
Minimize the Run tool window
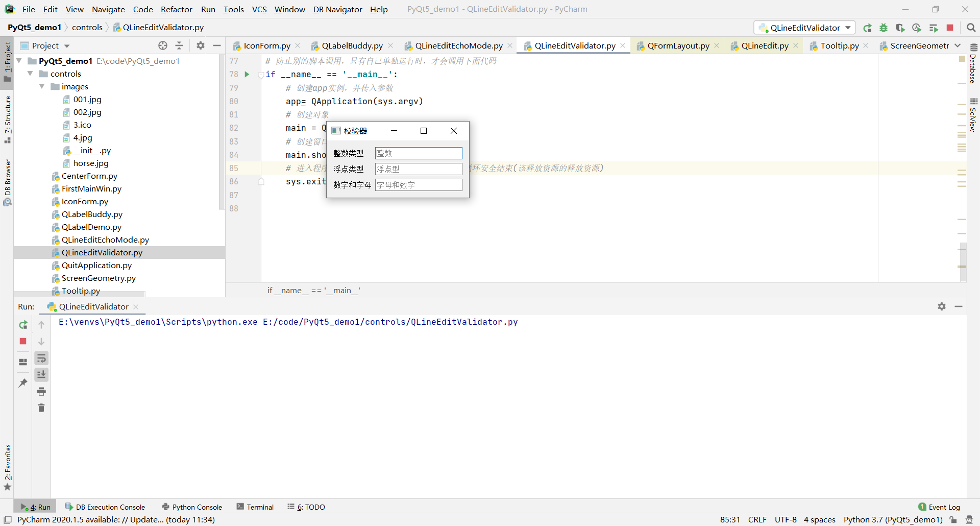[959, 306]
